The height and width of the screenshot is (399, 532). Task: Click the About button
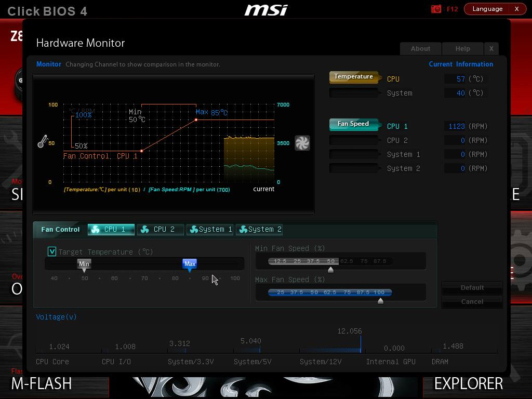click(420, 49)
